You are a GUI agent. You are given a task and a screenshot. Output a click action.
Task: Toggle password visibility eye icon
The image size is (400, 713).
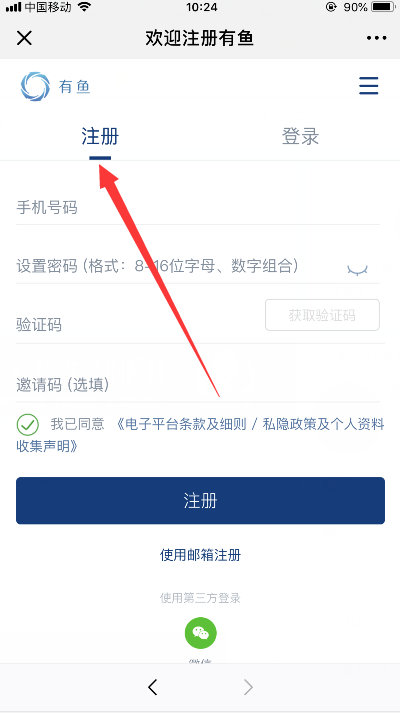pyautogui.click(x=358, y=270)
